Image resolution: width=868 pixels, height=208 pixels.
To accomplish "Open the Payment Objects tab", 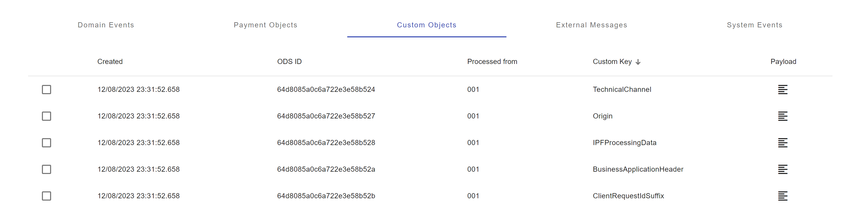I will 265,25.
